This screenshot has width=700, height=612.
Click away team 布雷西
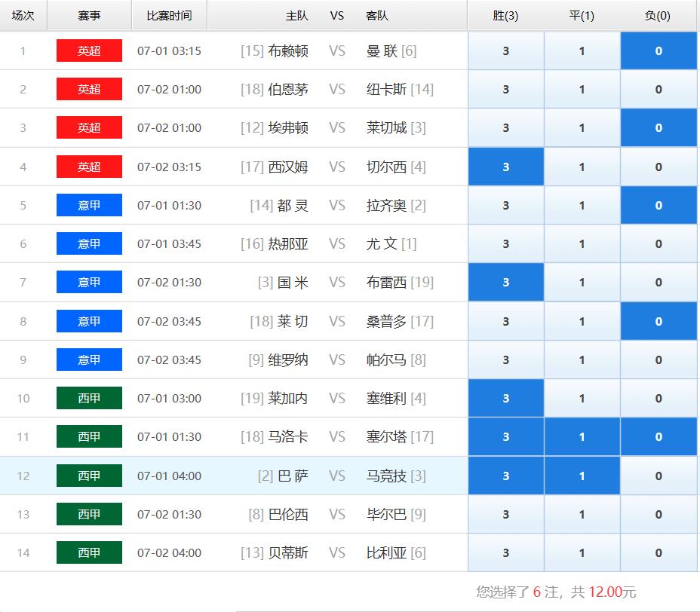click(x=387, y=282)
